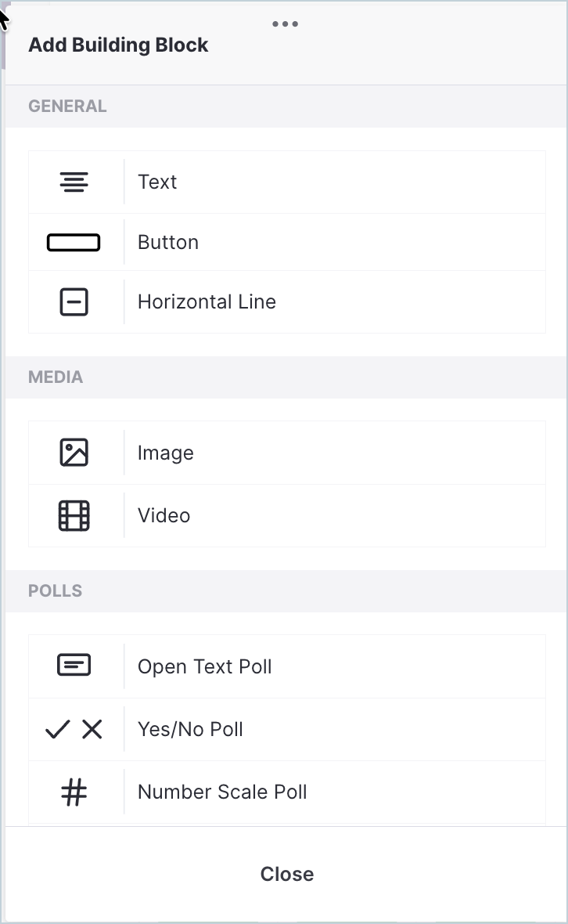Add an Open Text Poll
The image size is (568, 924).
click(x=287, y=666)
